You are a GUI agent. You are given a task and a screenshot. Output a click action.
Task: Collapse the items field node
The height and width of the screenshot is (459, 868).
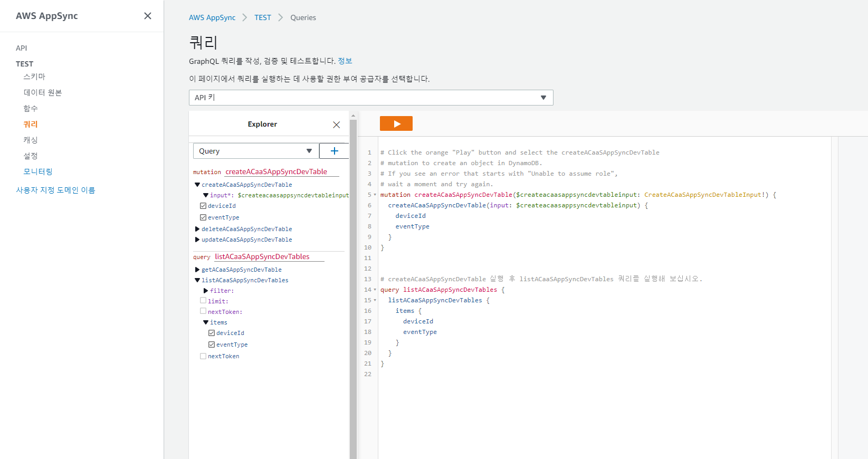[206, 322]
